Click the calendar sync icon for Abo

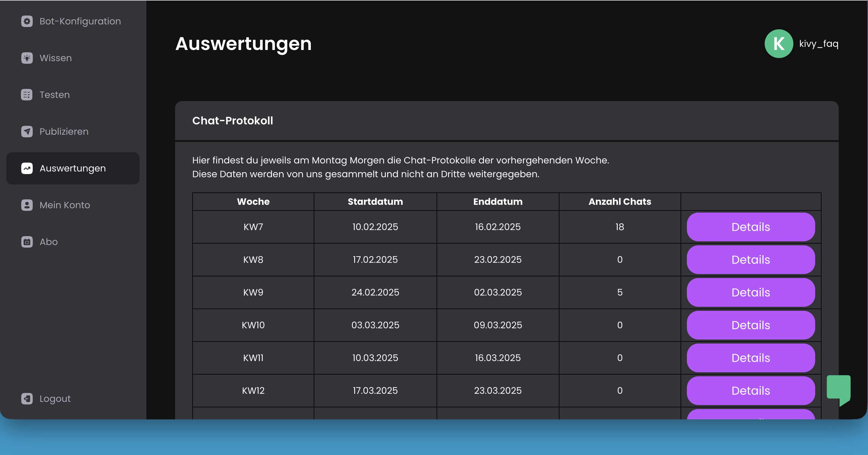(x=27, y=242)
